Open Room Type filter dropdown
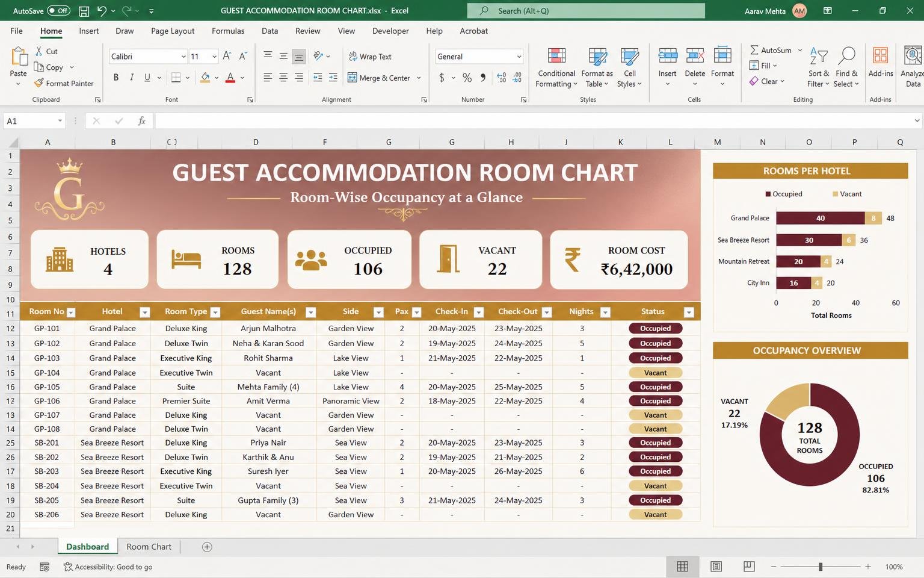924x578 pixels. (215, 312)
